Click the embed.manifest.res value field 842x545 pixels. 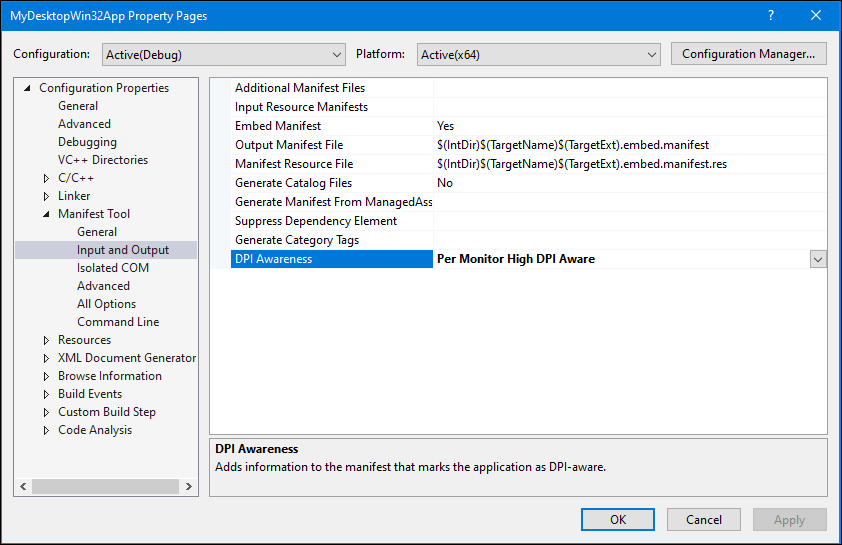(x=629, y=164)
